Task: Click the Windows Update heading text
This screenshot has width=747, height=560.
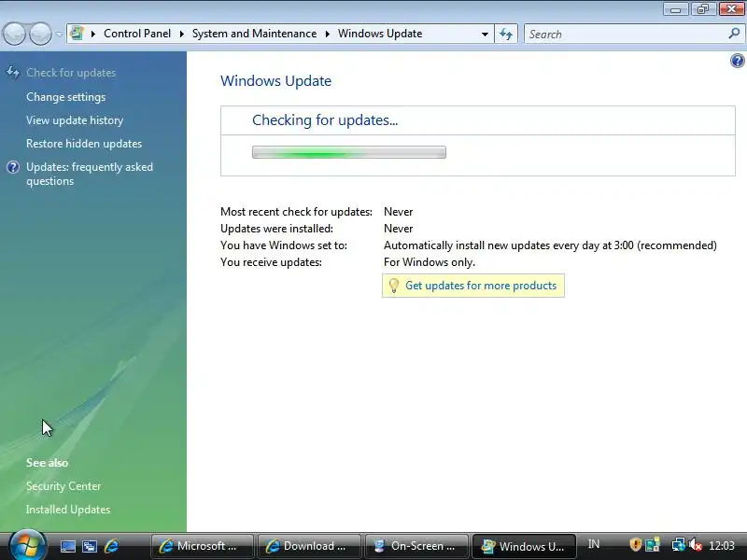Action: point(275,81)
